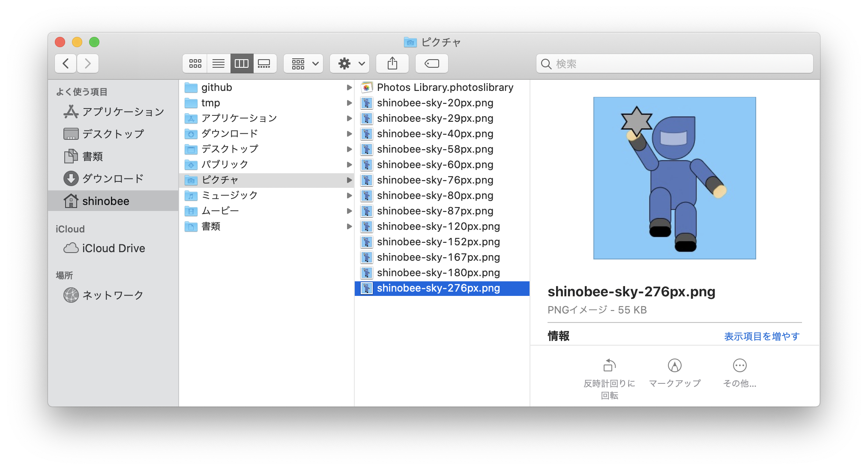The image size is (868, 470).
Task: Open the group-by arrangement dropdown
Action: [x=303, y=63]
